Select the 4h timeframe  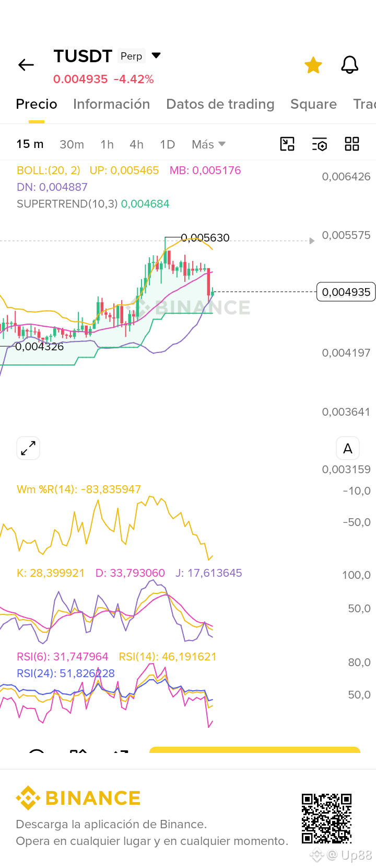click(x=136, y=144)
